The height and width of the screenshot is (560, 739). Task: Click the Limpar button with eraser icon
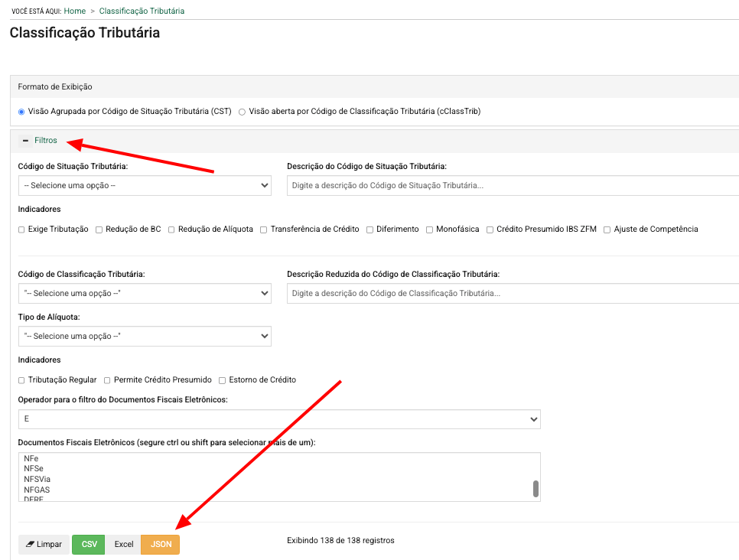click(x=44, y=545)
